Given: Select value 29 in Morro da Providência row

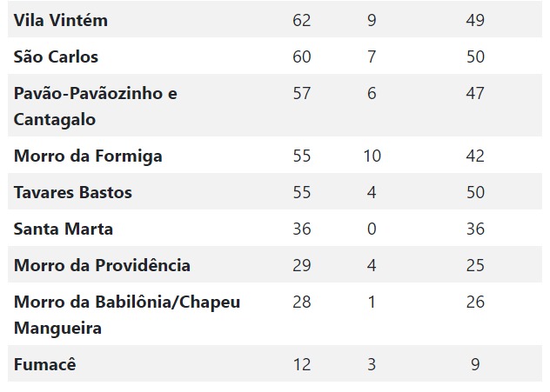Looking at the screenshot, I should [x=302, y=265].
